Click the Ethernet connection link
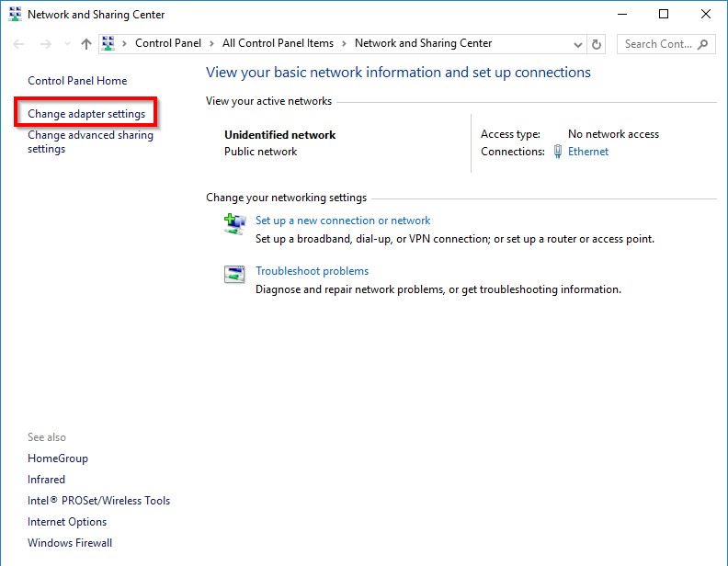The image size is (728, 566). (x=587, y=152)
